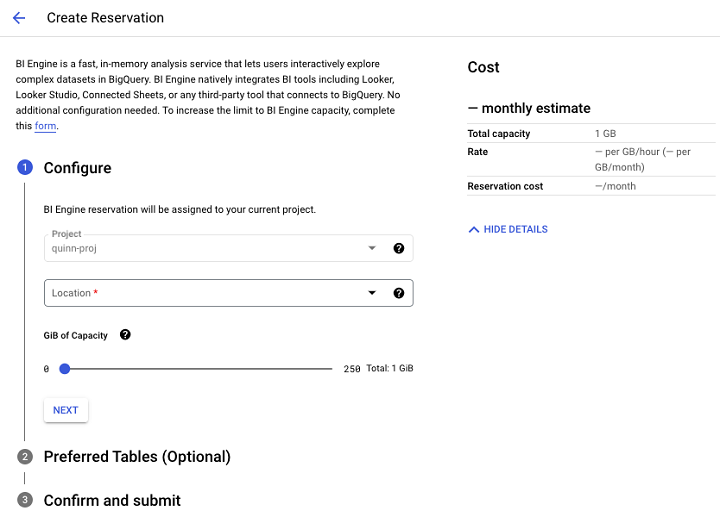720x517 pixels.
Task: Collapse cost info with HIDE DETAILS text
Action: pos(515,230)
